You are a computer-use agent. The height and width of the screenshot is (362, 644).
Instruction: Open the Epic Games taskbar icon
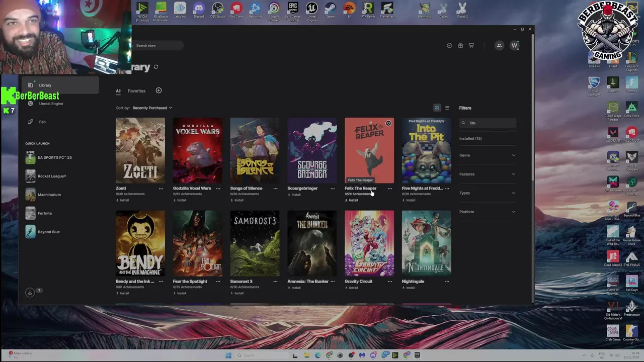pyautogui.click(x=417, y=355)
